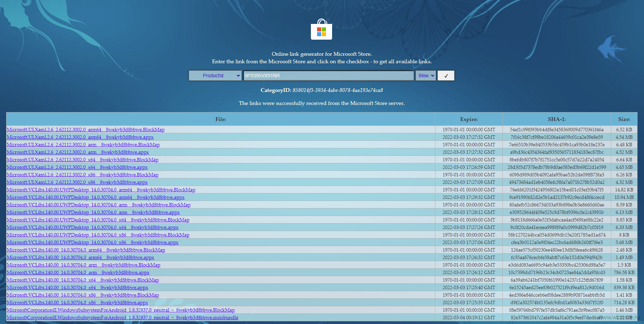Viewport: 644px width, 324px height.
Task: Select VCLibs UWPDesktop x86 BlockMap link
Action: [98, 235]
